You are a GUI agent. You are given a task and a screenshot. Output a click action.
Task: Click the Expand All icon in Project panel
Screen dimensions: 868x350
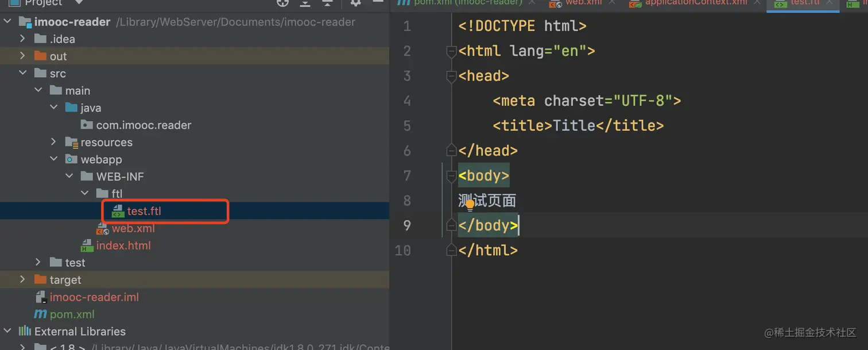305,2
